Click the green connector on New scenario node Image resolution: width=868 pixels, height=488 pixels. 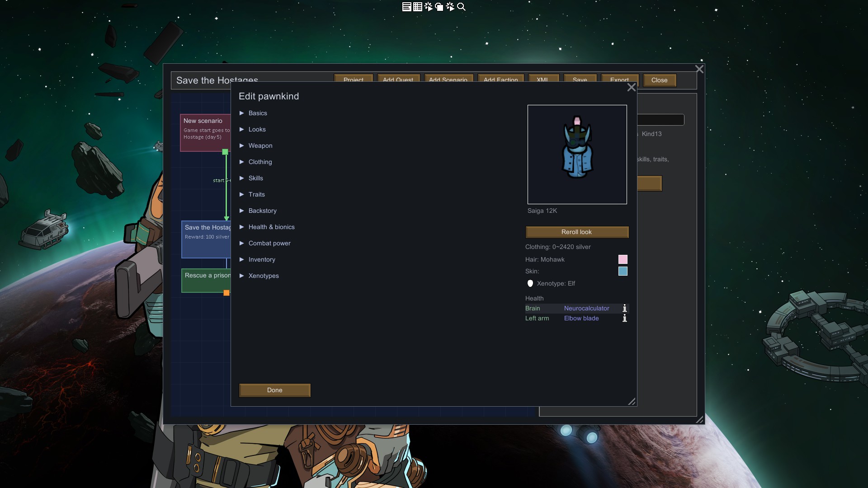[x=225, y=152]
